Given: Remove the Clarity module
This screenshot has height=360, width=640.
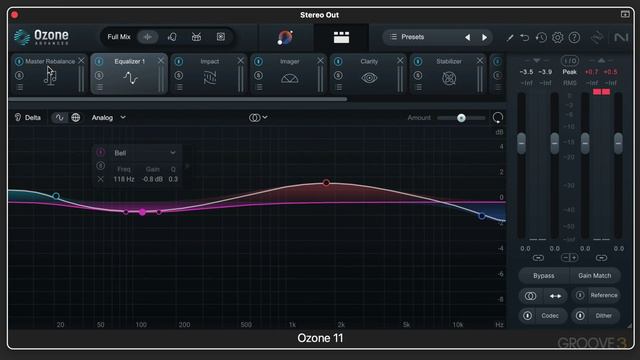Looking at the screenshot, I should pos(400,61).
